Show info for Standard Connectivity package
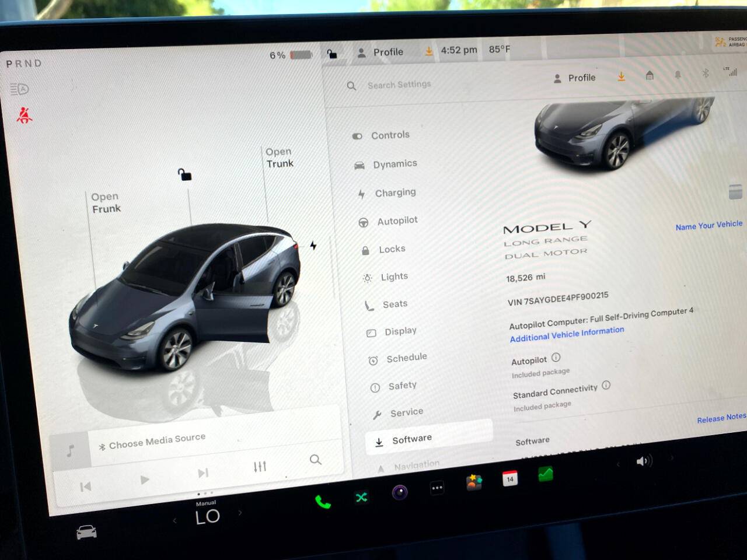The width and height of the screenshot is (747, 560). tap(606, 385)
